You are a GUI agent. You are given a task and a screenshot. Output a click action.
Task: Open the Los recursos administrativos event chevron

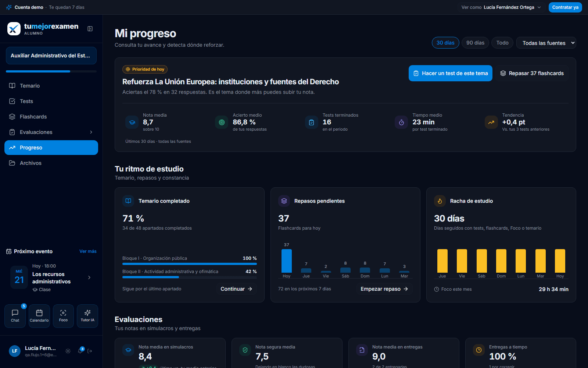(x=89, y=277)
